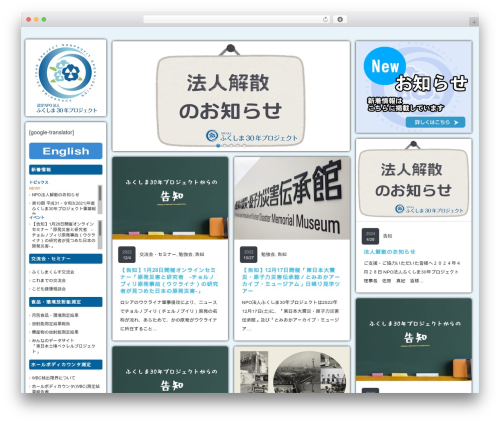Click the topics list scrollbar
500x423 pixels.
coord(100,199)
